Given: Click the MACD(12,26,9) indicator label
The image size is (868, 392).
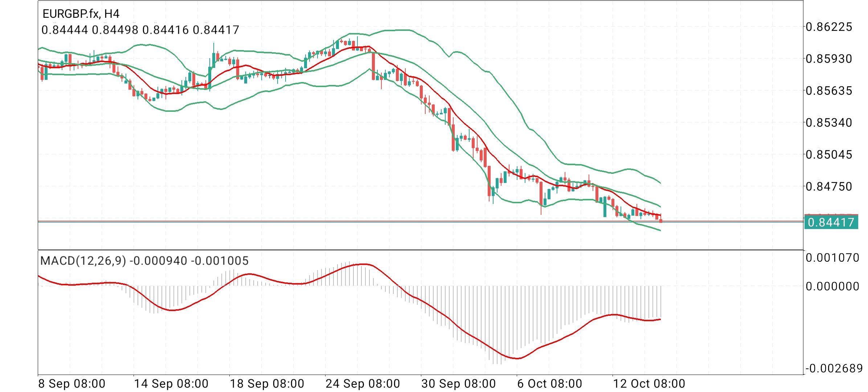Looking at the screenshot, I should pos(144,261).
